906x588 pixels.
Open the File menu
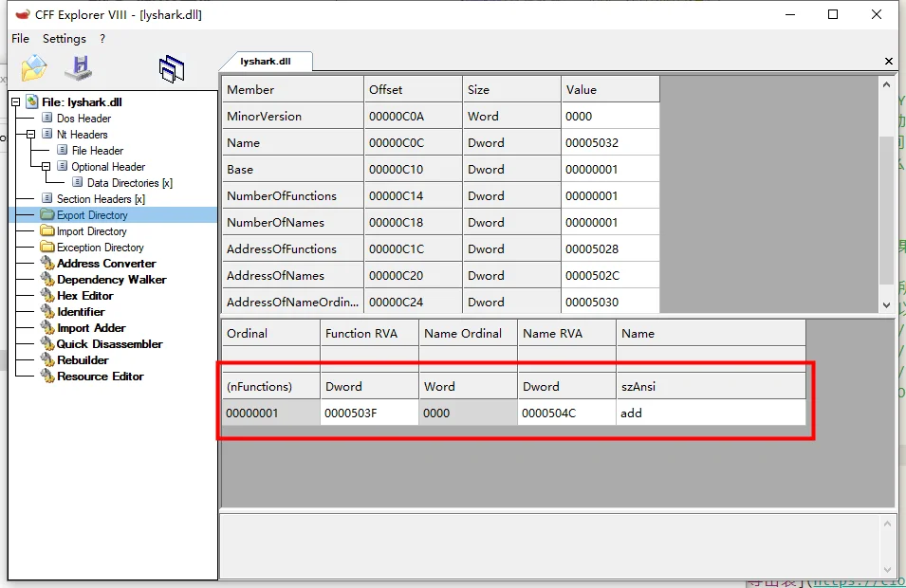pyautogui.click(x=20, y=39)
